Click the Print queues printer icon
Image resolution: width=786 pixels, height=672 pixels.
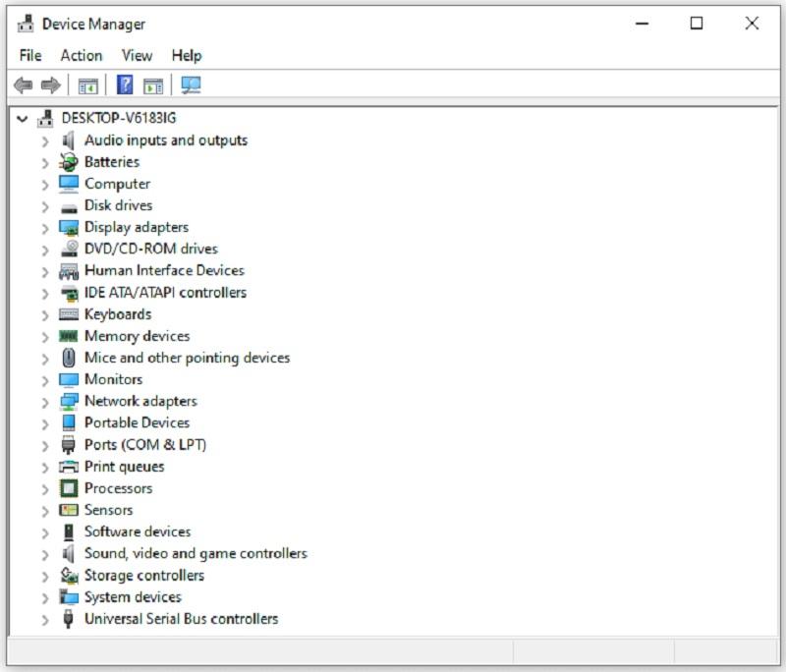click(x=68, y=467)
